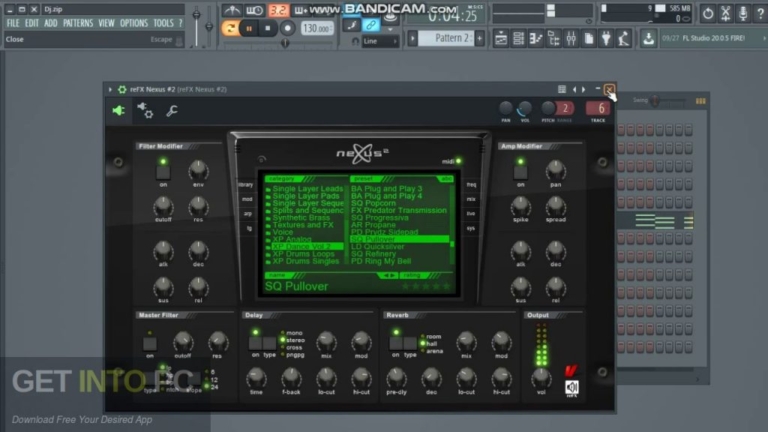Add new pattern plus button

480,38
